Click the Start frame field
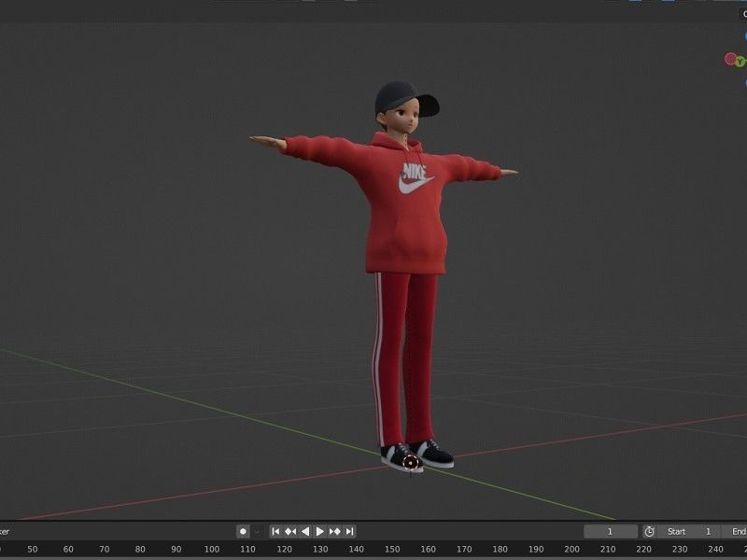Image resolution: width=747 pixels, height=560 pixels. point(689,531)
